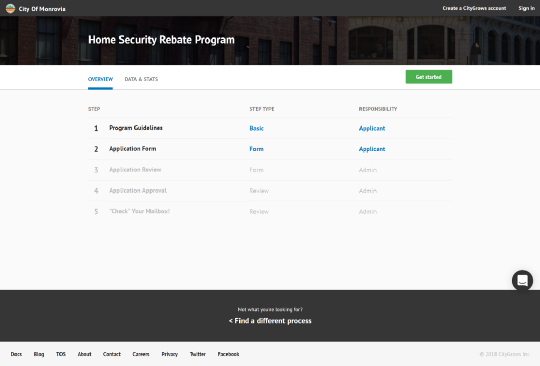The width and height of the screenshot is (540, 366).
Task: Click Review type in Check Your Mailbox row
Action: [x=259, y=212]
